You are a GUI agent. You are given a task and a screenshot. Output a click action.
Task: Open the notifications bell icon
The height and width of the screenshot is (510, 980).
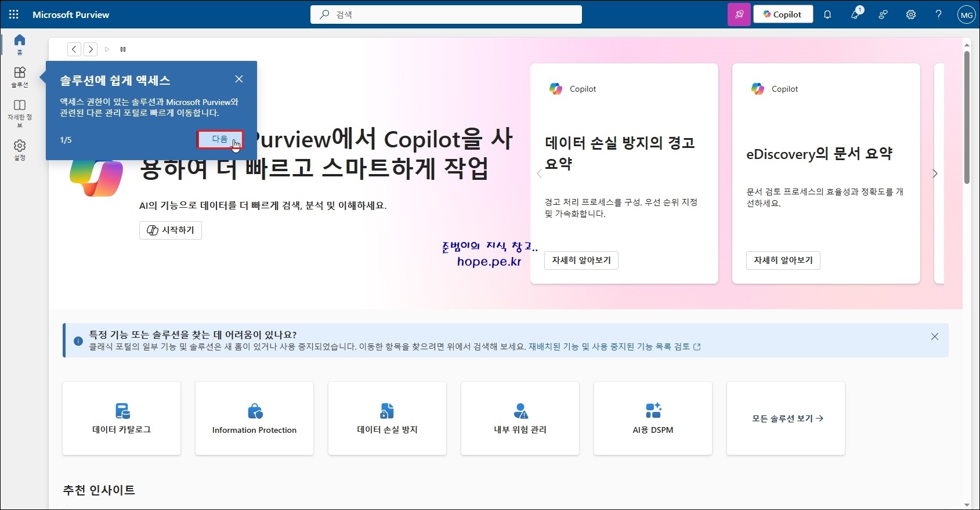pos(827,15)
